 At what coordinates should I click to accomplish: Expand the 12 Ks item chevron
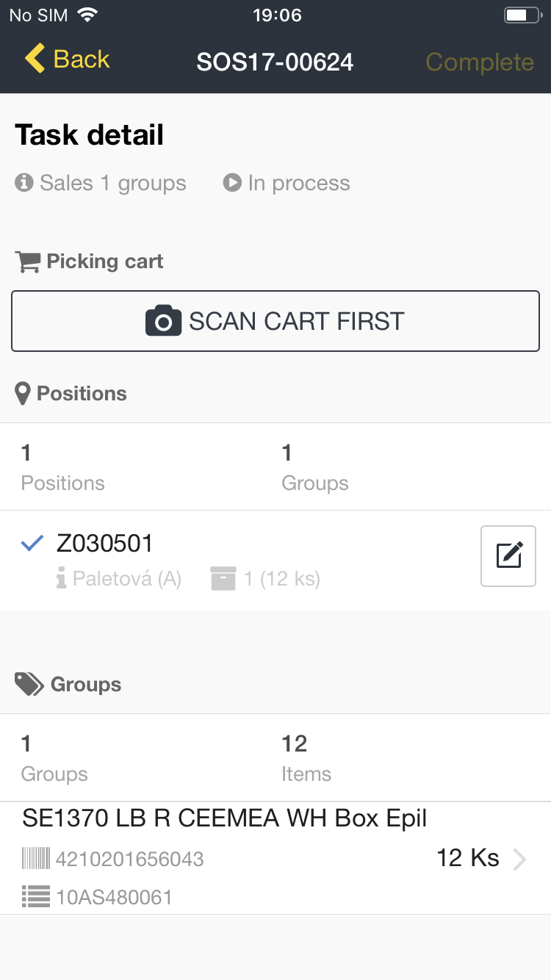(x=519, y=859)
